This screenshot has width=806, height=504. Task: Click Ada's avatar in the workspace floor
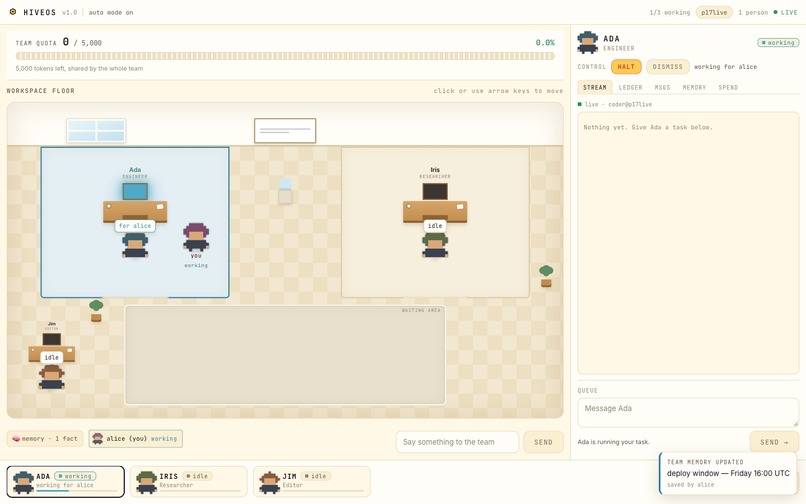coord(135,245)
